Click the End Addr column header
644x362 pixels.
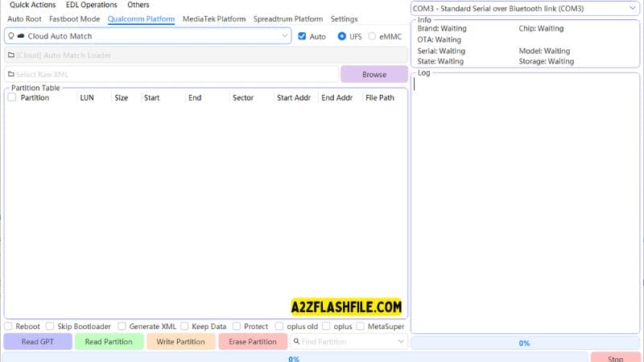[x=336, y=97]
